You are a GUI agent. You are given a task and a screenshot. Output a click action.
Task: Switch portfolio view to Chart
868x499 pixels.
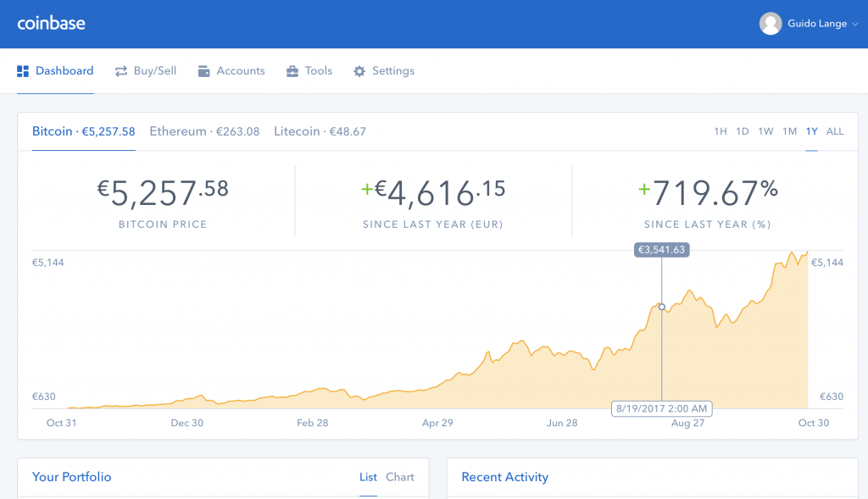coord(400,477)
